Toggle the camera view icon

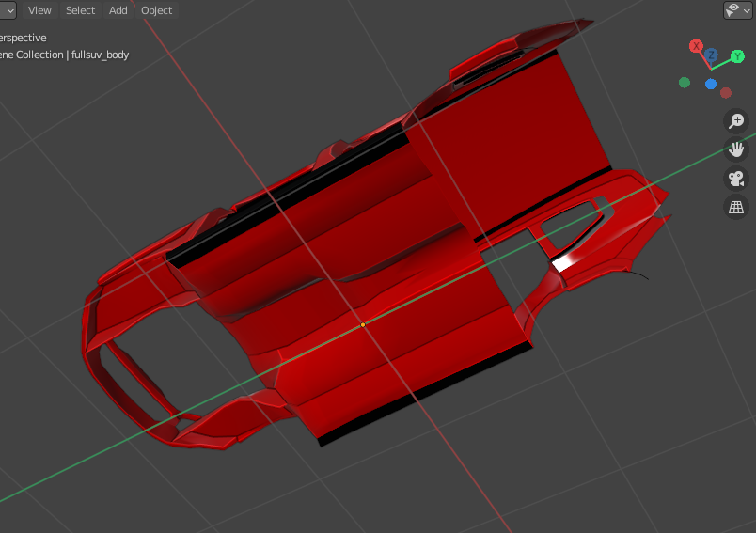(x=736, y=179)
